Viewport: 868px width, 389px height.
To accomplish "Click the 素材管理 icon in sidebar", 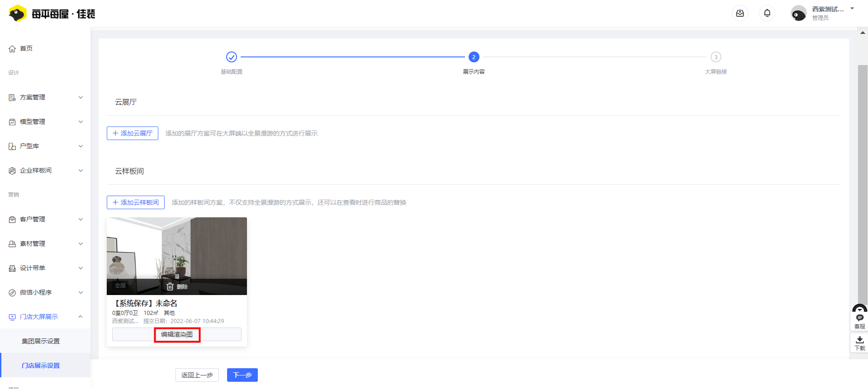I will 12,244.
